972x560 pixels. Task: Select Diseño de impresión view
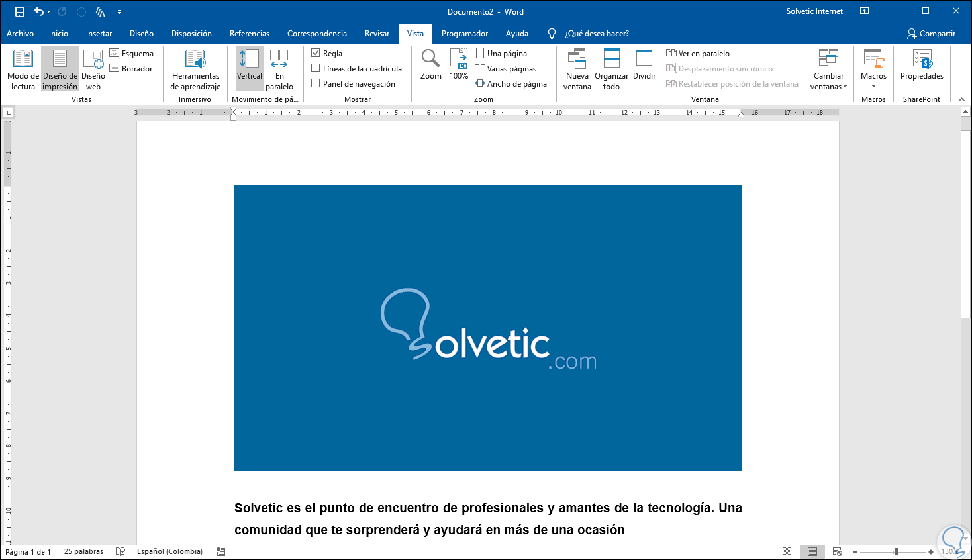60,69
